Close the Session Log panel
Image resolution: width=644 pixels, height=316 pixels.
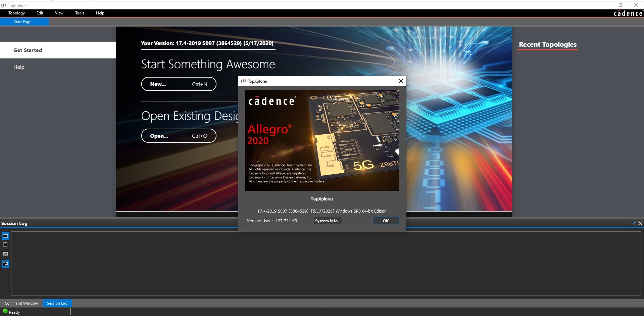click(x=640, y=223)
